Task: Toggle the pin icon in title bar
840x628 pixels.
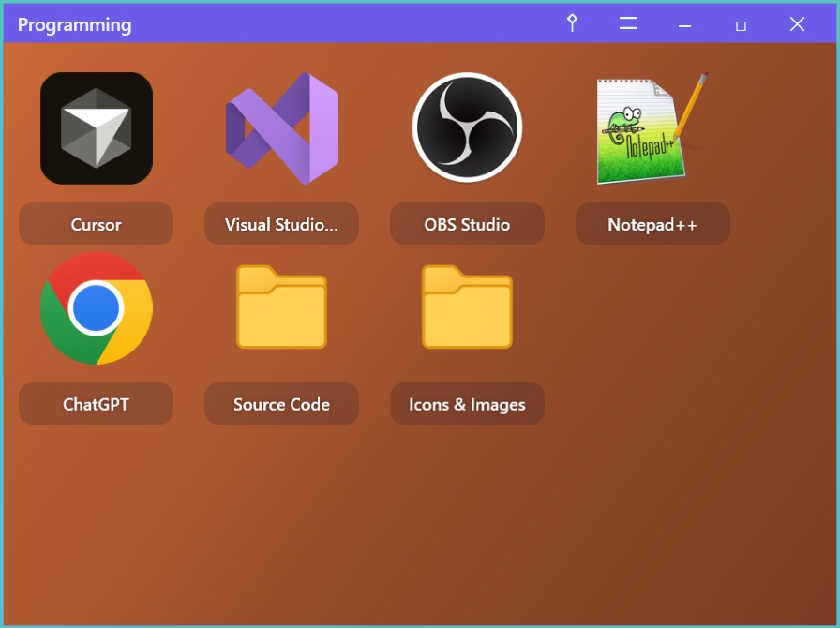Action: [572, 23]
